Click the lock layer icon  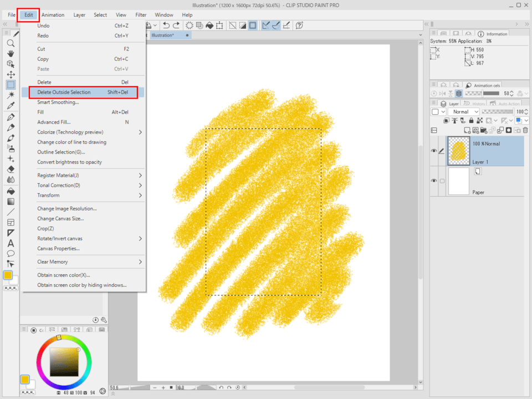click(x=471, y=120)
